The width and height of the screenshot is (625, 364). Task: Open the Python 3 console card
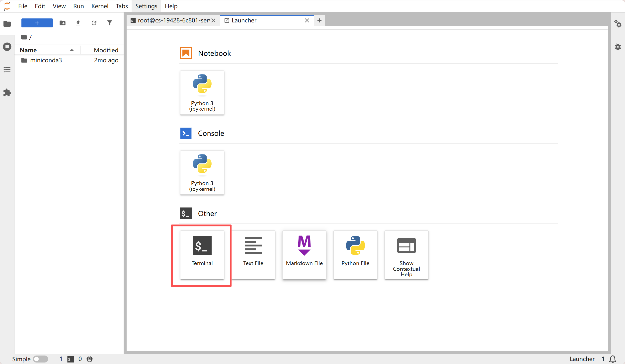(x=202, y=172)
